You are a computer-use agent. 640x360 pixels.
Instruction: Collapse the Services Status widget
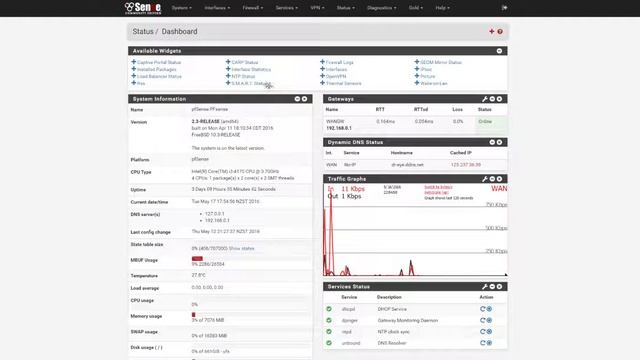tap(492, 287)
